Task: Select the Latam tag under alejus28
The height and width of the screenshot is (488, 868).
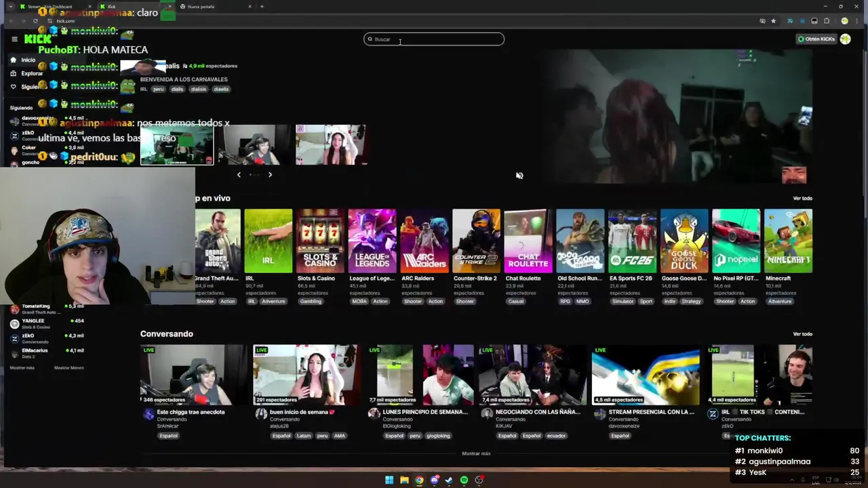Action: point(303,436)
